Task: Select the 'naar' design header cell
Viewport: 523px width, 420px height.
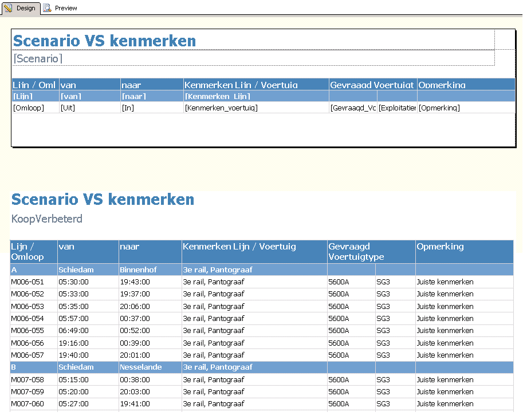Action: (152, 85)
